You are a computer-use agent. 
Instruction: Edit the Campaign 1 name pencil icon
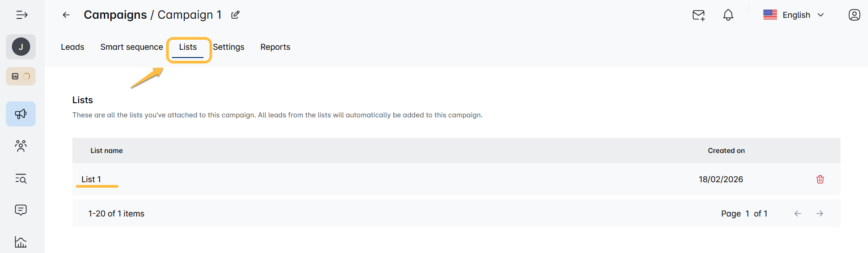236,15
